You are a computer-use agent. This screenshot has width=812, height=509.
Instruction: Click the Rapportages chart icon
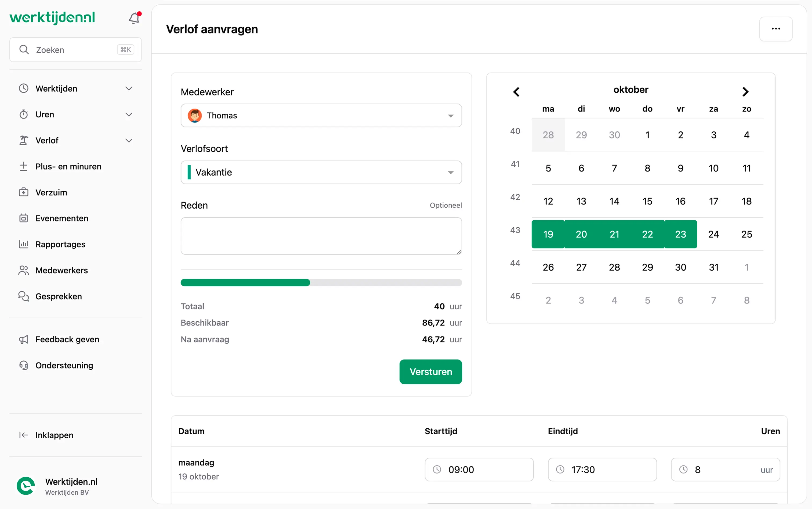pos(24,244)
